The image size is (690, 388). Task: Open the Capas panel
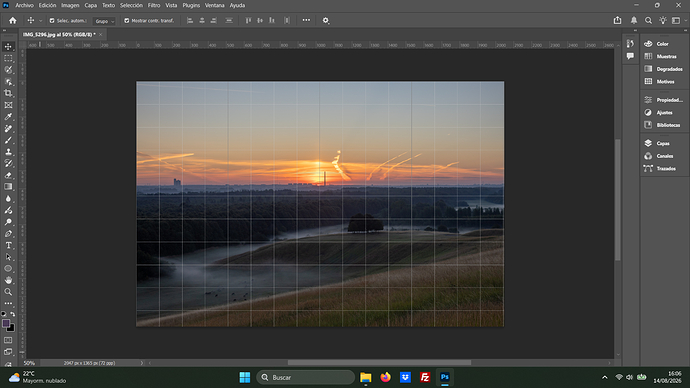click(x=664, y=143)
